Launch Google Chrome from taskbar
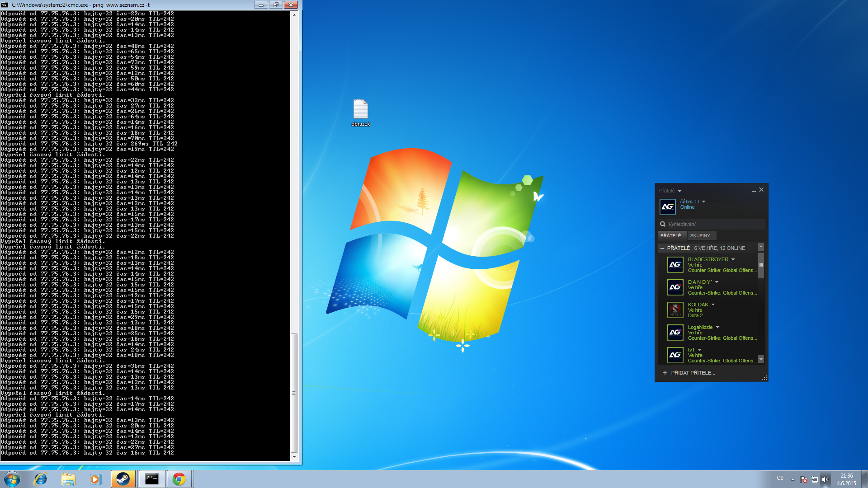 tap(179, 479)
